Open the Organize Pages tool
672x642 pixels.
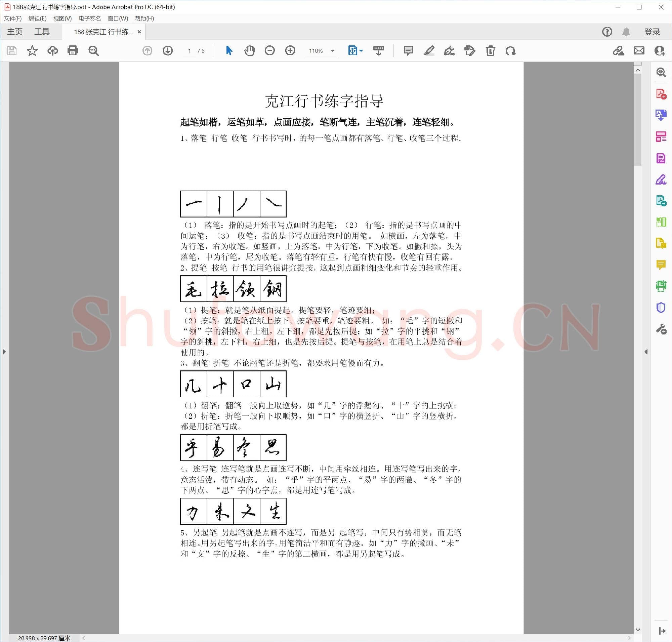[661, 136]
